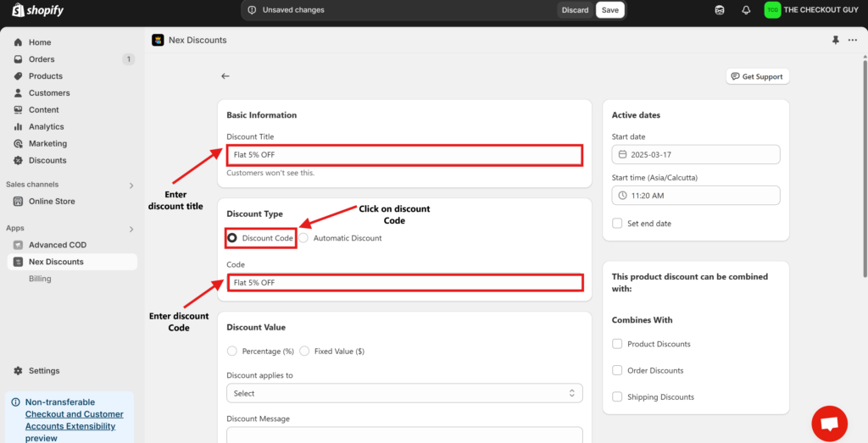Open the Discount applies to dropdown
Image resolution: width=868 pixels, height=443 pixels.
point(404,393)
